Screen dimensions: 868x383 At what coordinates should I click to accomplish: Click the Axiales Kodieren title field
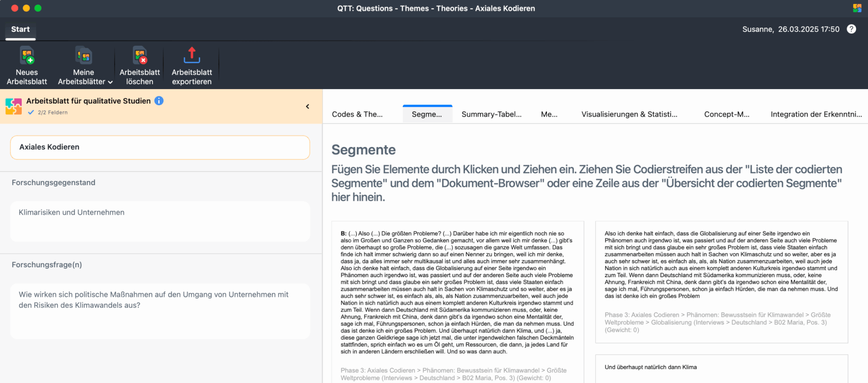pyautogui.click(x=160, y=147)
